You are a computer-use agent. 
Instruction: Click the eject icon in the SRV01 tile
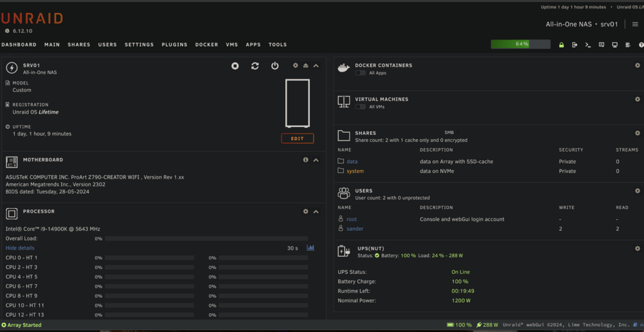click(305, 65)
